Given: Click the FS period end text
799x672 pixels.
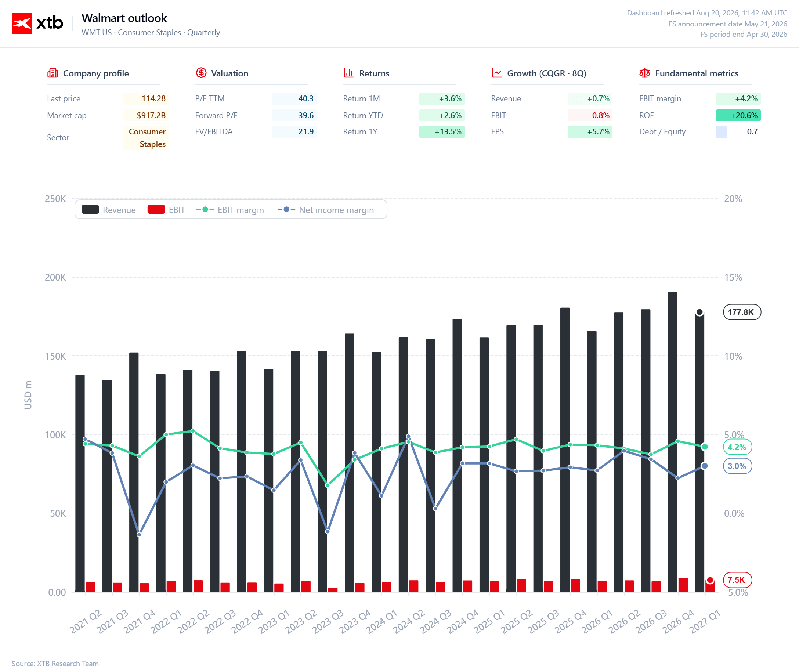Looking at the screenshot, I should pyautogui.click(x=744, y=34).
